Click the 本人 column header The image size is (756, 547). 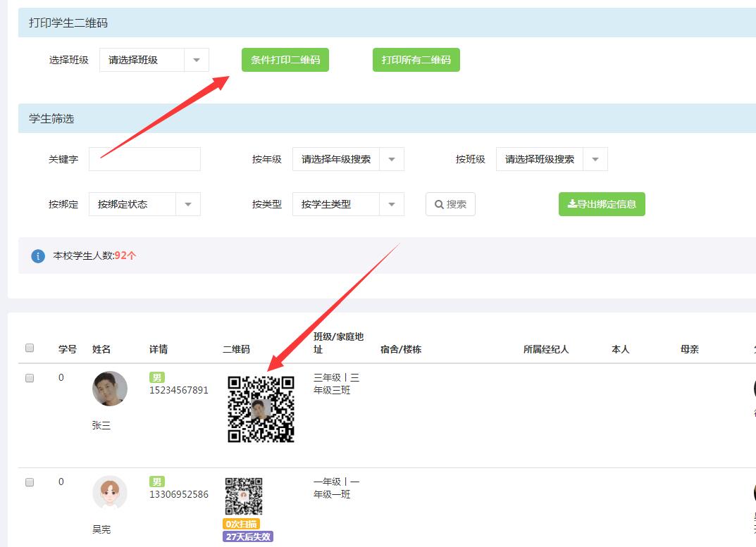[621, 349]
